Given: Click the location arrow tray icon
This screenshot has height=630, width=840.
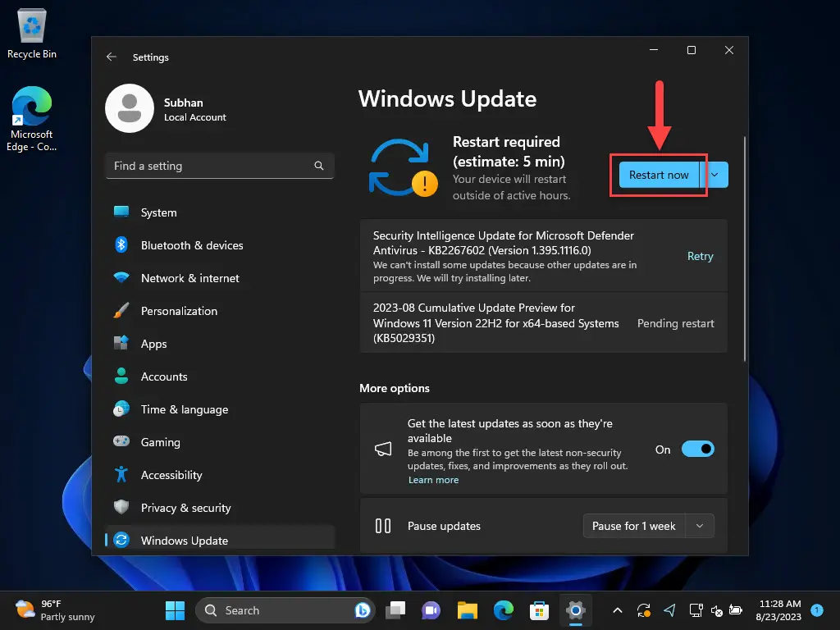Looking at the screenshot, I should [669, 610].
